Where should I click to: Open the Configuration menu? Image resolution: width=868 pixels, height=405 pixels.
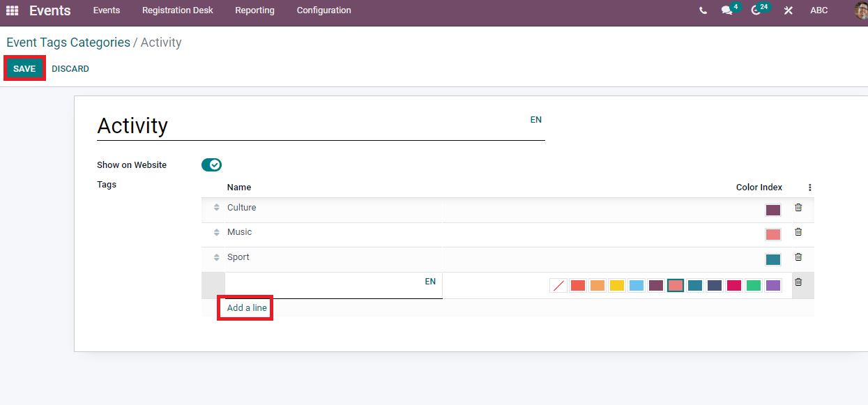click(x=324, y=10)
